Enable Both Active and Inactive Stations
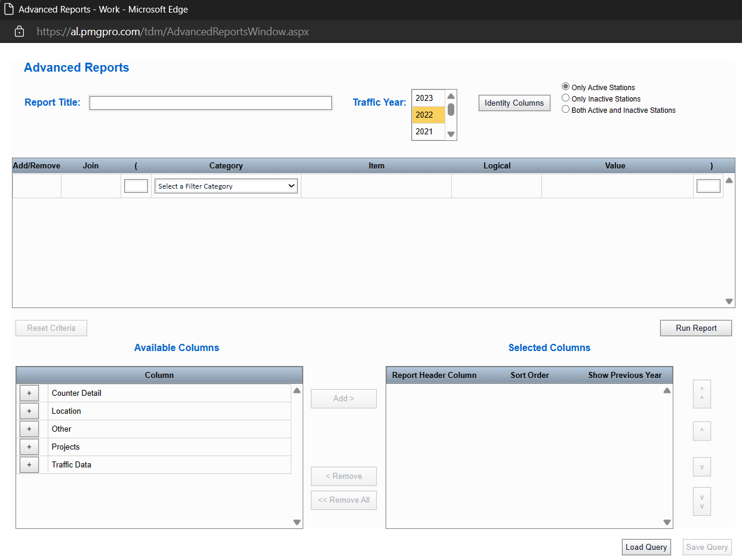 click(x=565, y=109)
